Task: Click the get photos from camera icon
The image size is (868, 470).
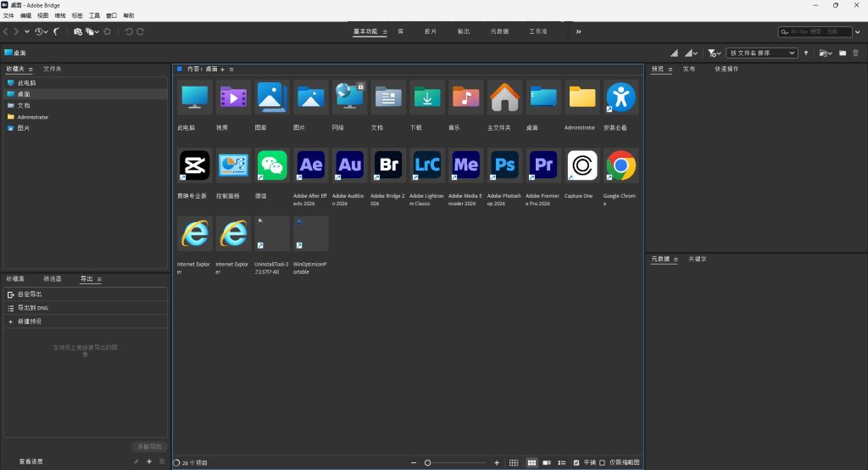Action: (x=77, y=31)
